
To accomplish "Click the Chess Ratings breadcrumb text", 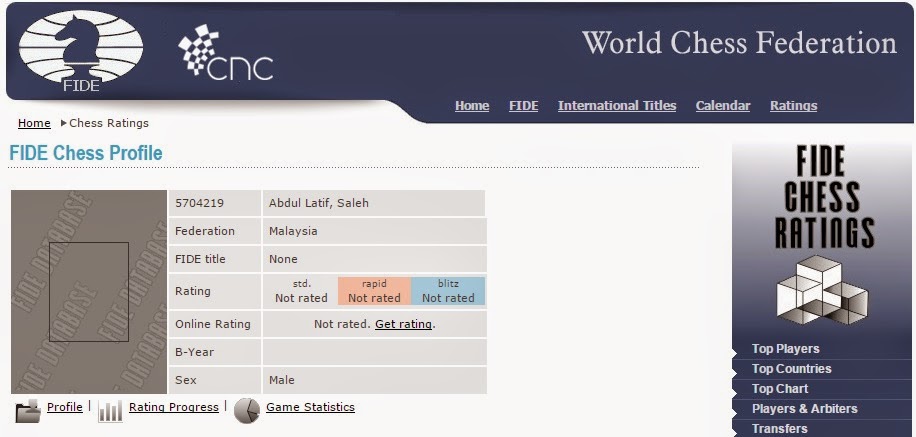I will pos(109,123).
